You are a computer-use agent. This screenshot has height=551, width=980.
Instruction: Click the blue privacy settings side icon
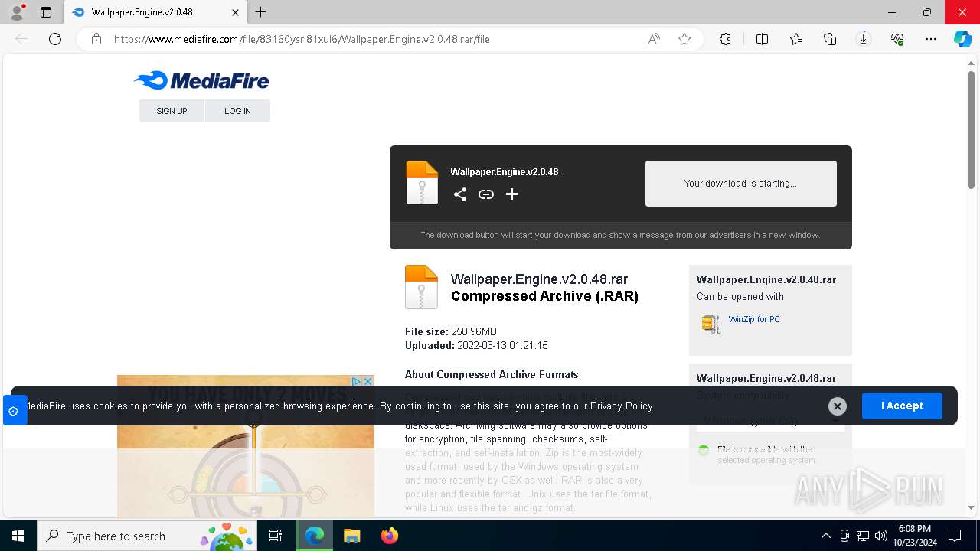pos(14,411)
